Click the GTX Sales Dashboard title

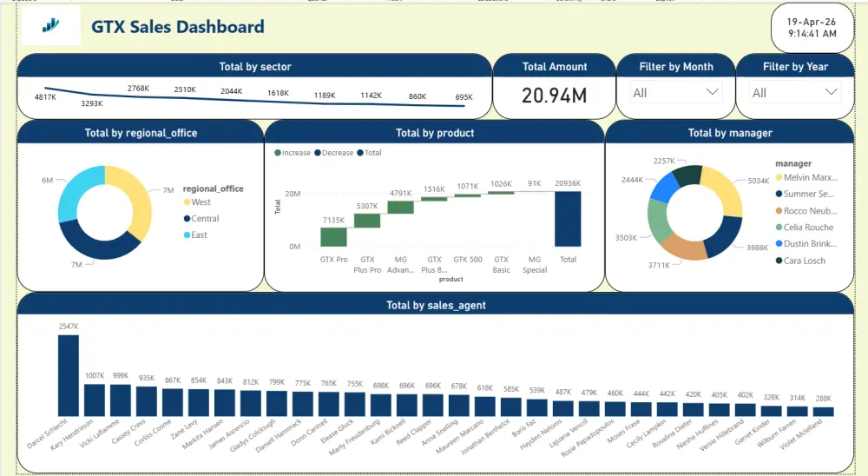click(x=178, y=27)
